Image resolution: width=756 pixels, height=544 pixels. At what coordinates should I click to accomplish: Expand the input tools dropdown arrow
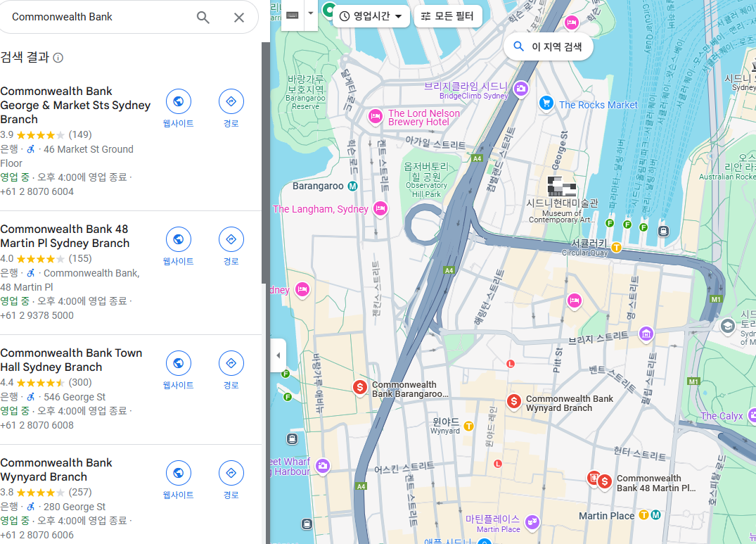(311, 13)
